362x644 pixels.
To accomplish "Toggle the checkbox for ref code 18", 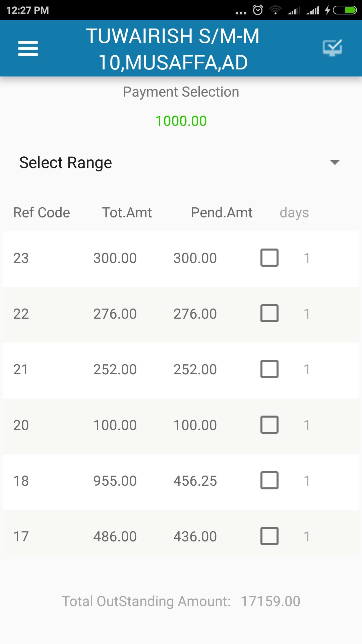I will pos(269,480).
